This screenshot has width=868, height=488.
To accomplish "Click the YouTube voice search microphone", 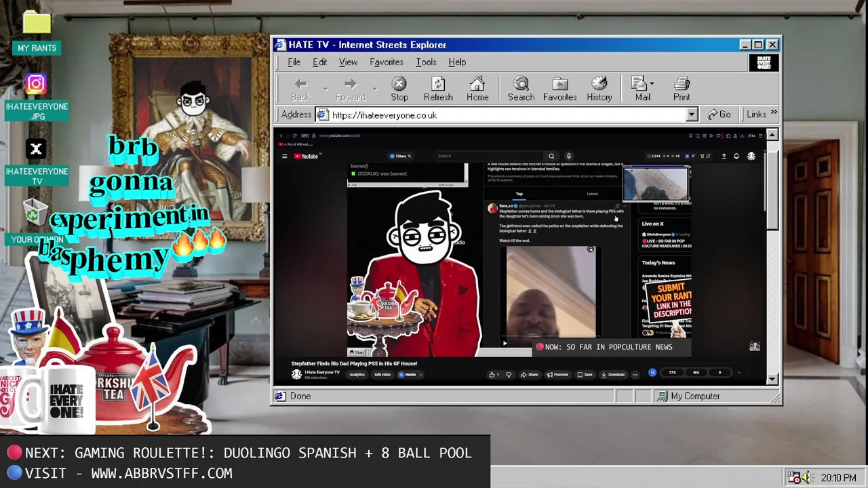I will [569, 156].
